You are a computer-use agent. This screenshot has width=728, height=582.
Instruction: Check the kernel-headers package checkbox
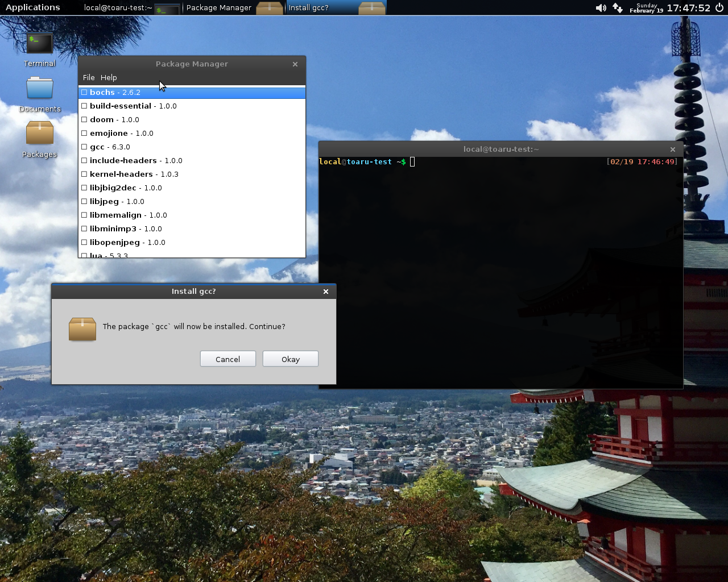[84, 174]
